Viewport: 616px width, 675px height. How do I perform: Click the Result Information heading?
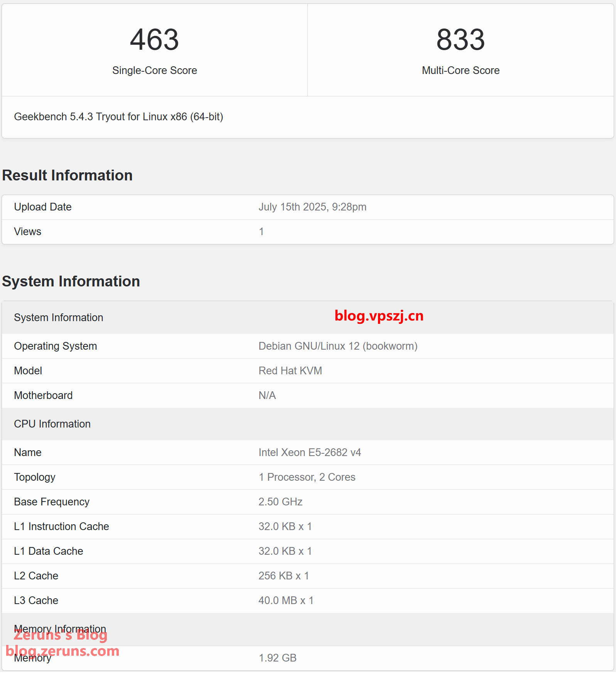pos(68,175)
